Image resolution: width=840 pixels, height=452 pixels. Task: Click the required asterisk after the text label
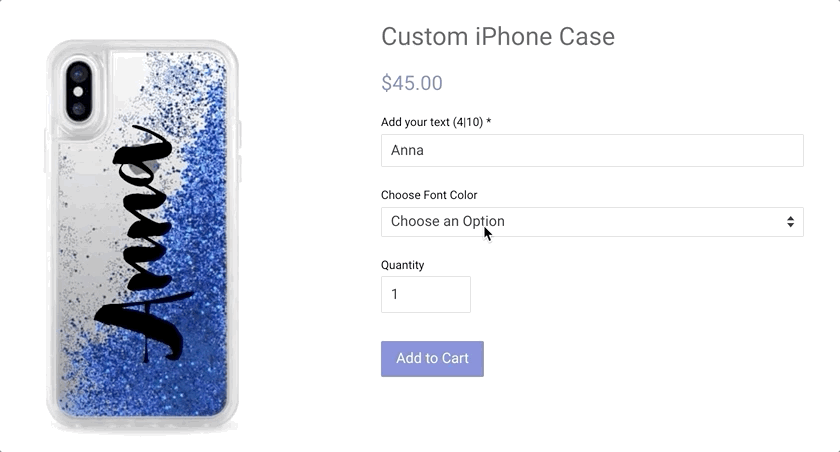click(489, 122)
